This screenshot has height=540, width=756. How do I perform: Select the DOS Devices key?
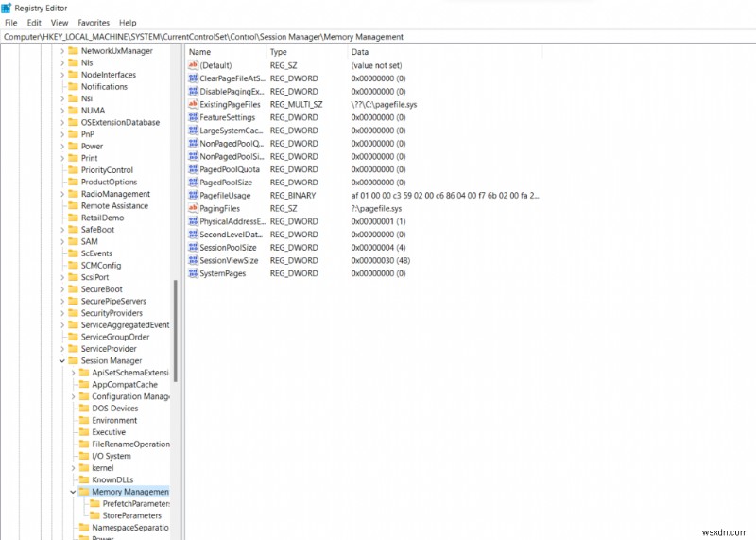114,409
